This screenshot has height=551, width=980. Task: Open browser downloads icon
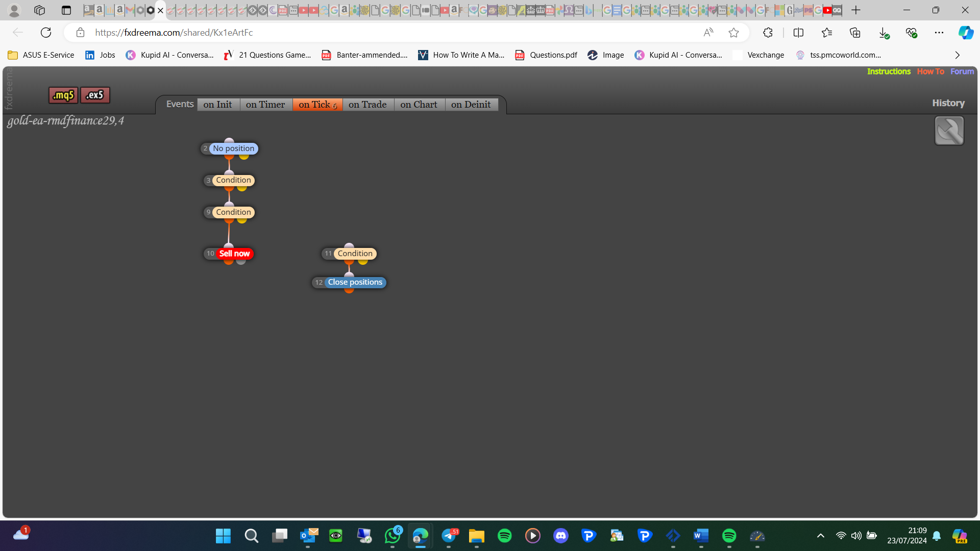(x=884, y=33)
